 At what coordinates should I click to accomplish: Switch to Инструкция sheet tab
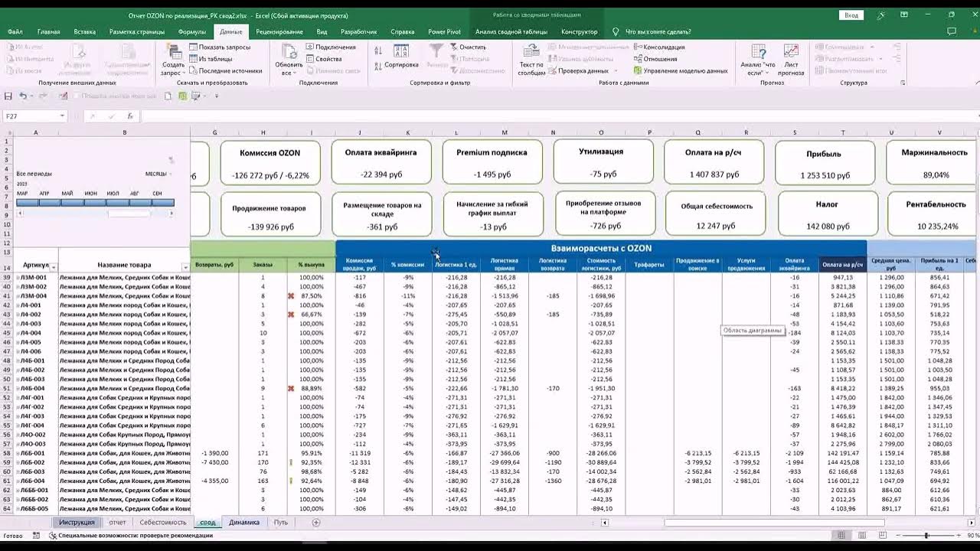tap(77, 523)
